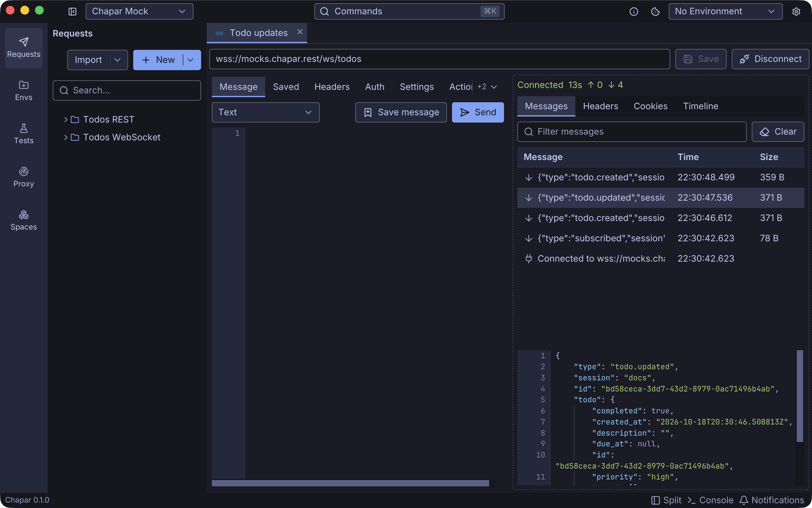Image resolution: width=812 pixels, height=508 pixels.
Task: Click the Send button
Action: click(478, 112)
